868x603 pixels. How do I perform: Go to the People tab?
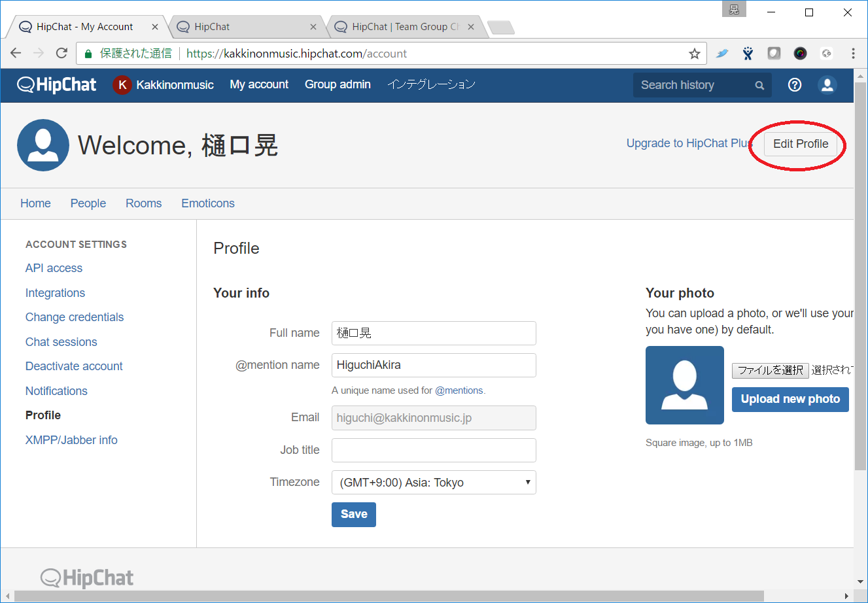pos(88,203)
